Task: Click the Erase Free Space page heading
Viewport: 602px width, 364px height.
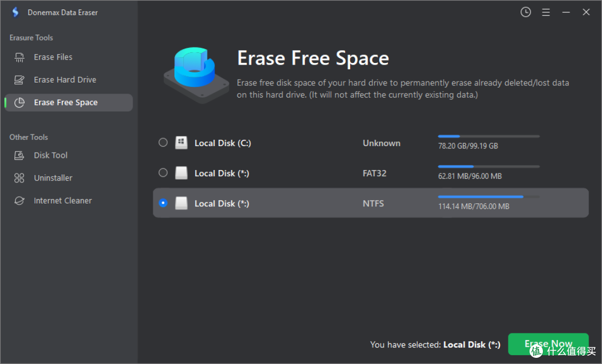Action: point(313,59)
